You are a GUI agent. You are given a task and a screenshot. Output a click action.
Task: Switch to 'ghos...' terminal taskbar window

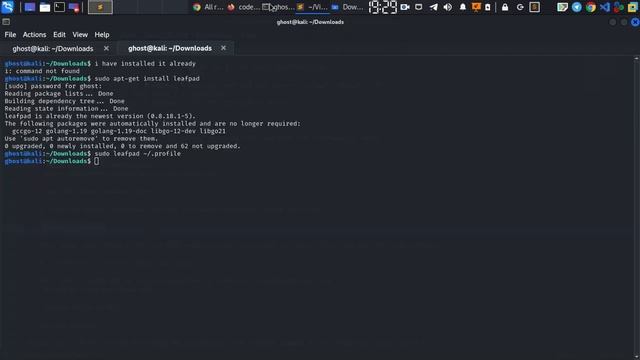[x=278, y=7]
